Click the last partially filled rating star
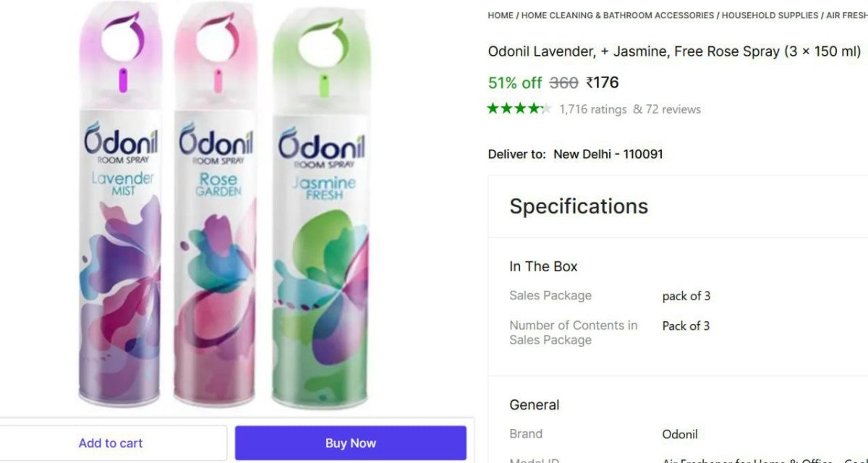868x463 pixels. [x=545, y=109]
